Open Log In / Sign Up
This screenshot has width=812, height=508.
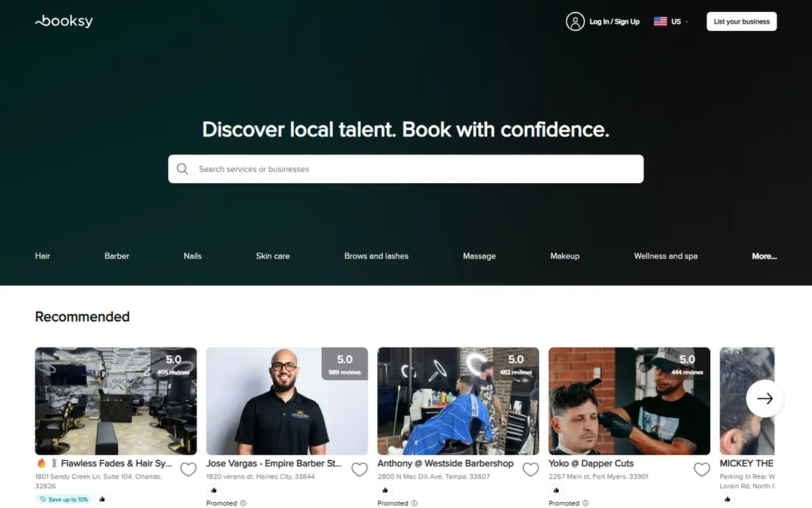click(614, 21)
